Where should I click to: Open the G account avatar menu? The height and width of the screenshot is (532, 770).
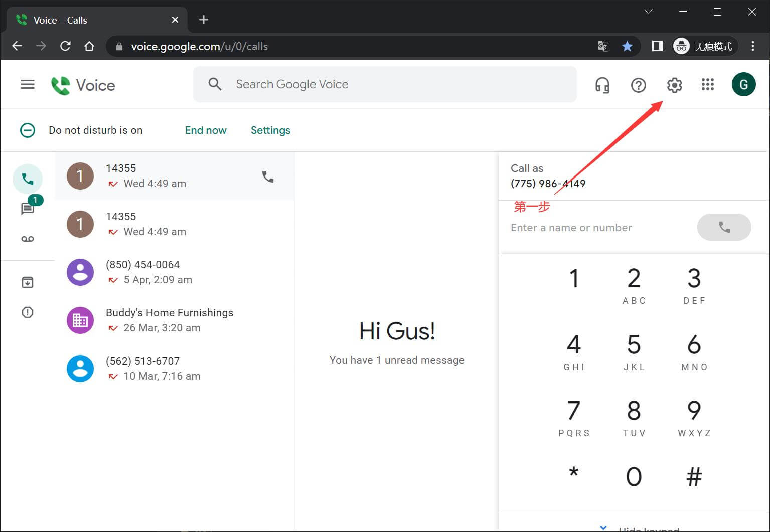point(743,85)
